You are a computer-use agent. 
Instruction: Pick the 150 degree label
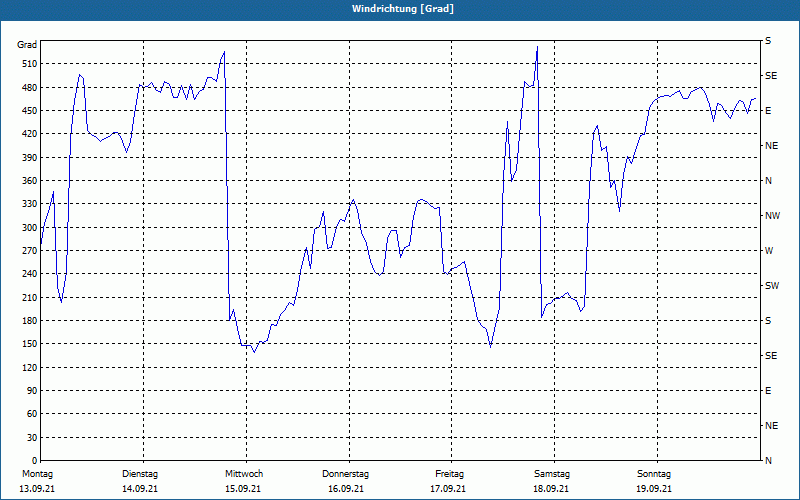coord(30,344)
